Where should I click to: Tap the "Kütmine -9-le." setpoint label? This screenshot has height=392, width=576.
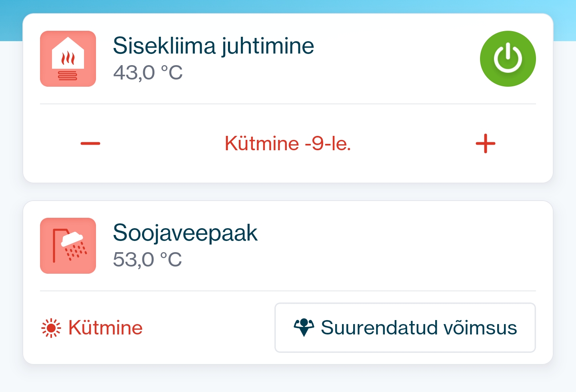[288, 143]
